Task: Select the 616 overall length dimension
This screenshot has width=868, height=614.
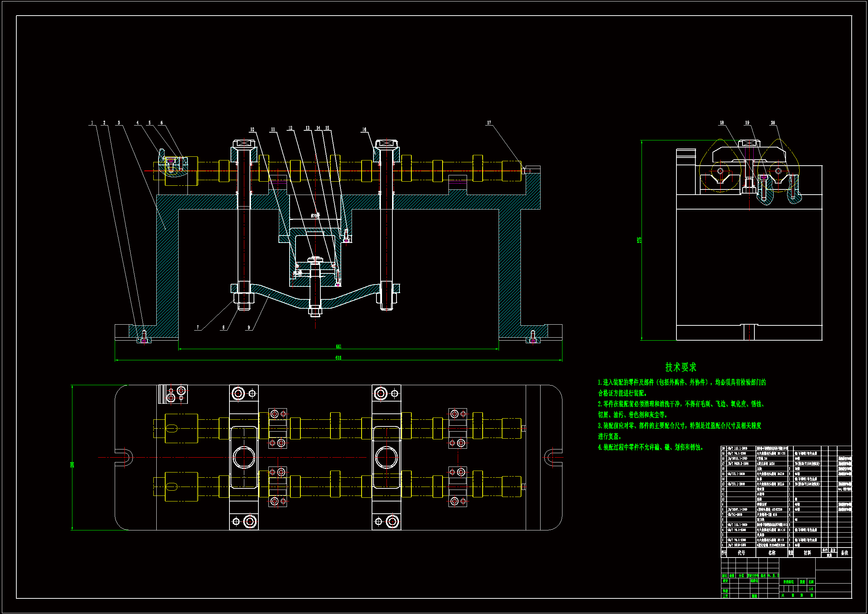Action: pos(338,358)
